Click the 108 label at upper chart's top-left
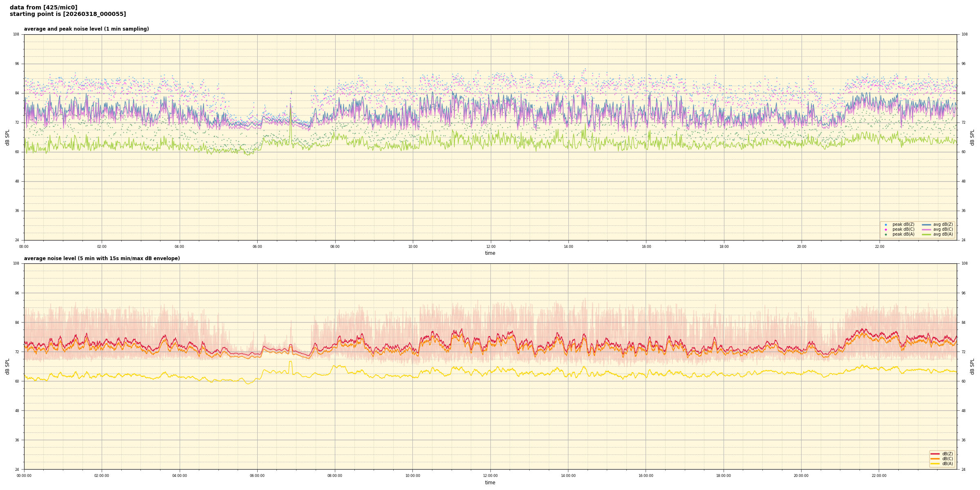The image size is (980, 490). click(x=16, y=34)
